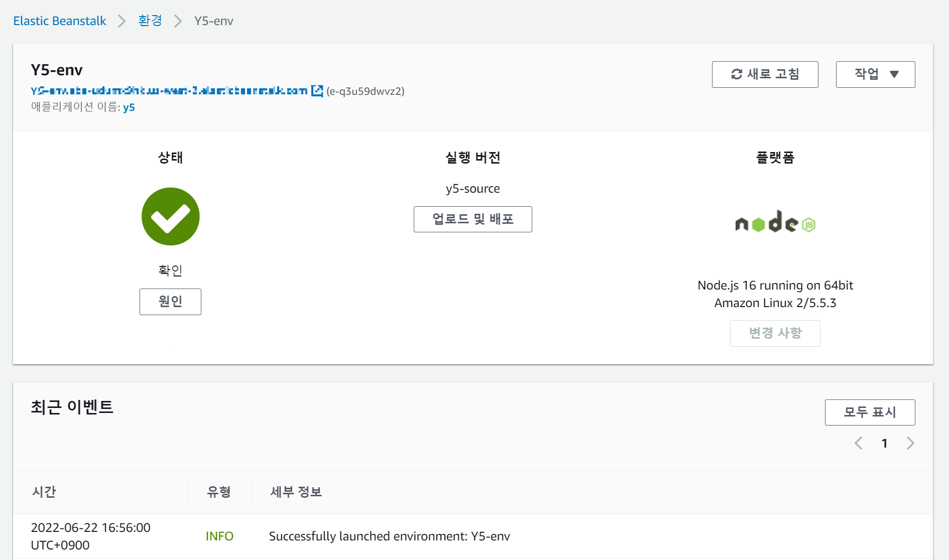
Task: View health causes via 원인 button
Action: [170, 302]
